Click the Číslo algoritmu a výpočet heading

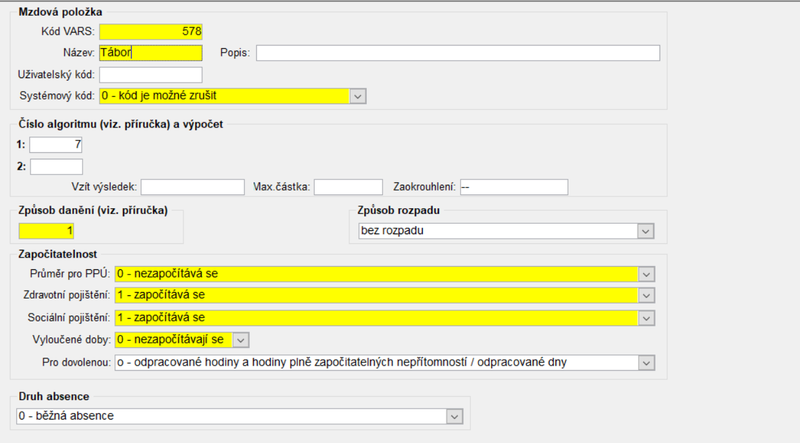point(120,124)
